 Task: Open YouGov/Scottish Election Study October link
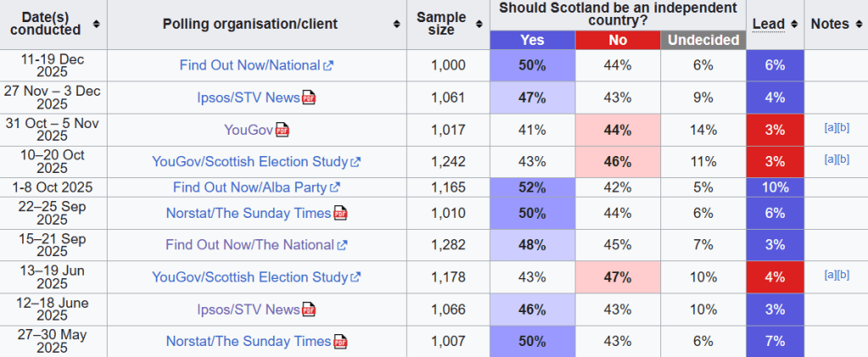(250, 161)
